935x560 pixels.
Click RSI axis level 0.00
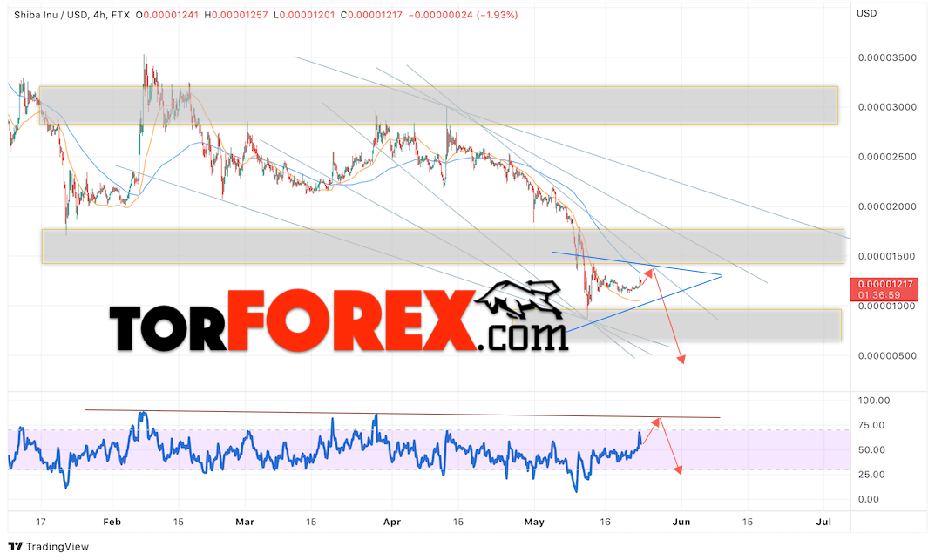(x=868, y=499)
